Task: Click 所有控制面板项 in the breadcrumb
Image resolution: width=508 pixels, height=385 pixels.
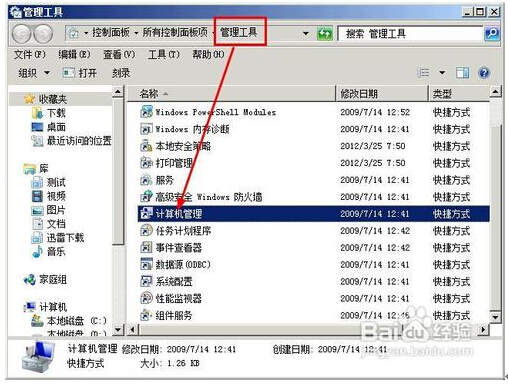Action: pyautogui.click(x=175, y=33)
